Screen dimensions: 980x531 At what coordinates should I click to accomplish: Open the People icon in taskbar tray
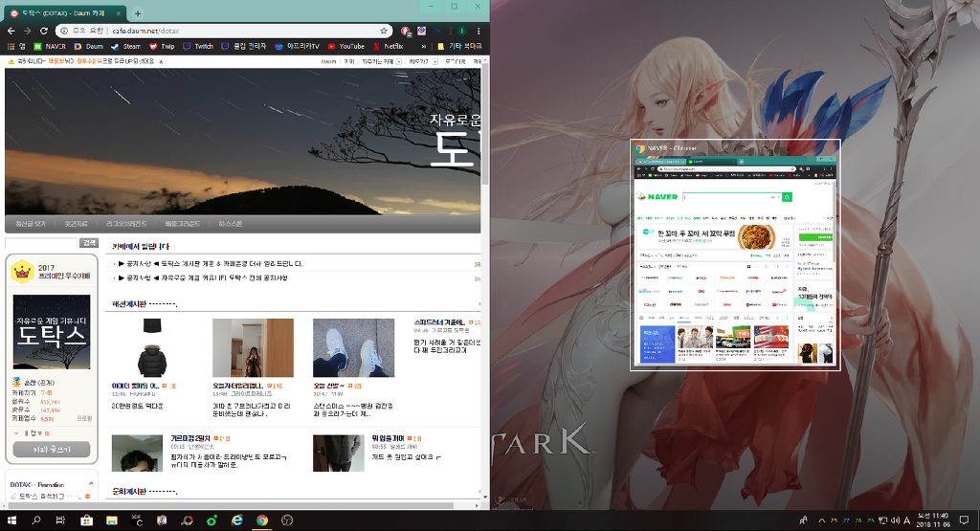point(803,520)
